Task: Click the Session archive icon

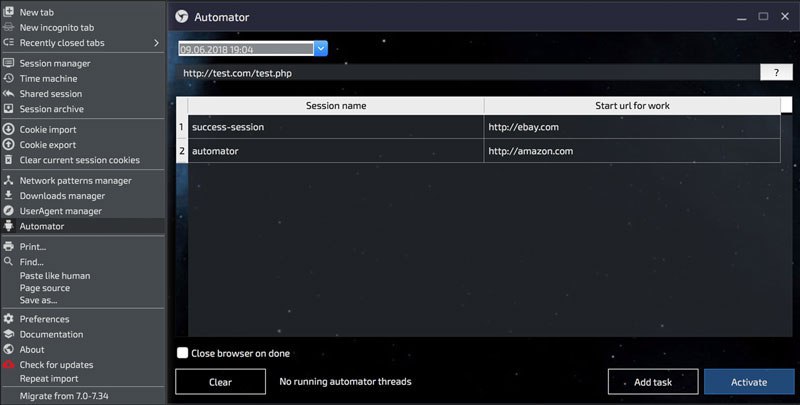Action: (x=8, y=109)
